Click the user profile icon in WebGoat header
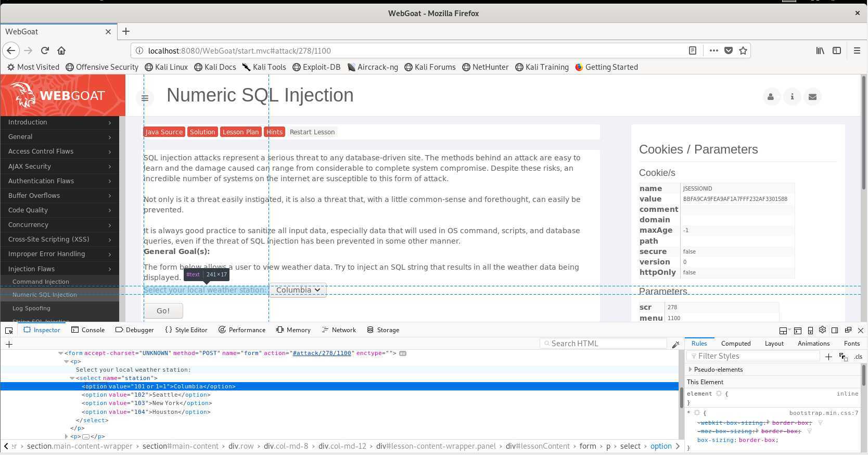868x455 pixels. 771,97
